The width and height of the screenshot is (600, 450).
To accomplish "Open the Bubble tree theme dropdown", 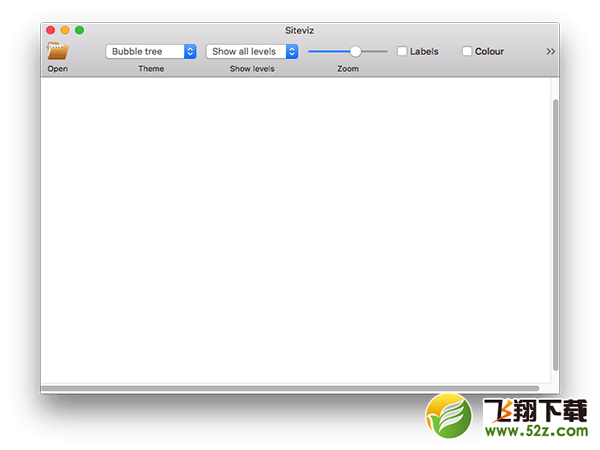I will pos(151,51).
